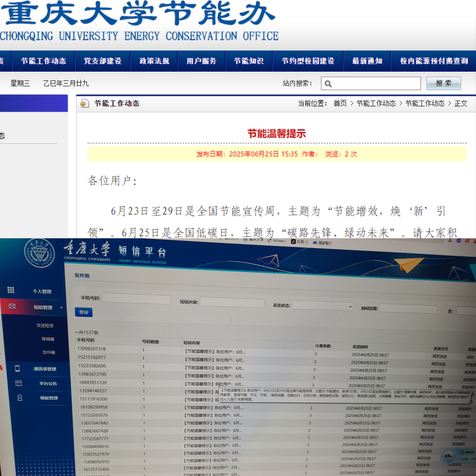476x476 pixels.
Task: Click phone number 15223382695 row
Action: 92,366
